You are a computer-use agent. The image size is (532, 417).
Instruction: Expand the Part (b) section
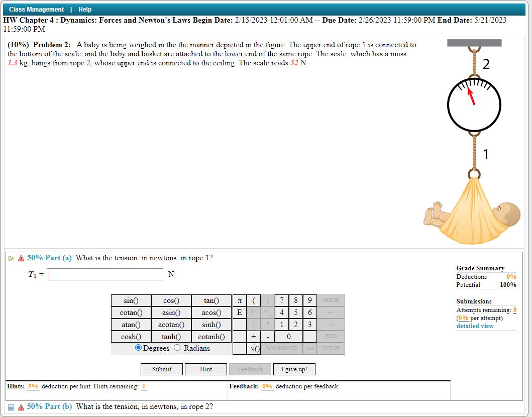(11, 406)
